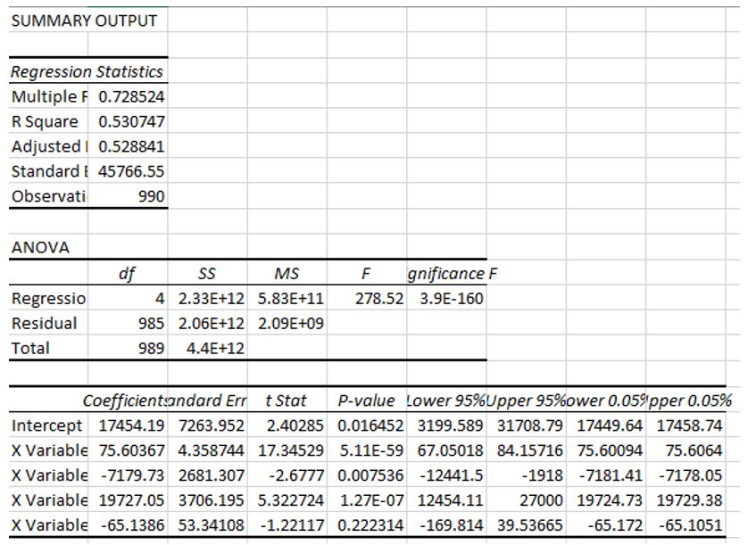This screenshot has width=756, height=545.
Task: Click the SUMMARY OUTPUT title cell
Action: pos(85,21)
